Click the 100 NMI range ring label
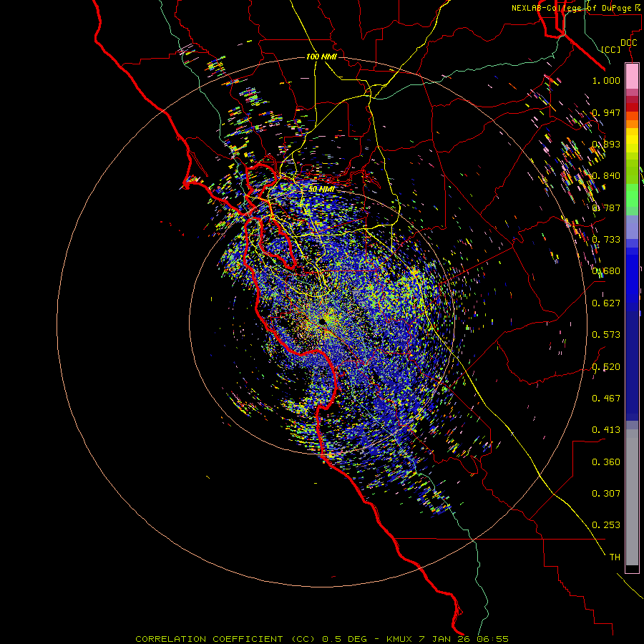The image size is (644, 644). tap(321, 57)
